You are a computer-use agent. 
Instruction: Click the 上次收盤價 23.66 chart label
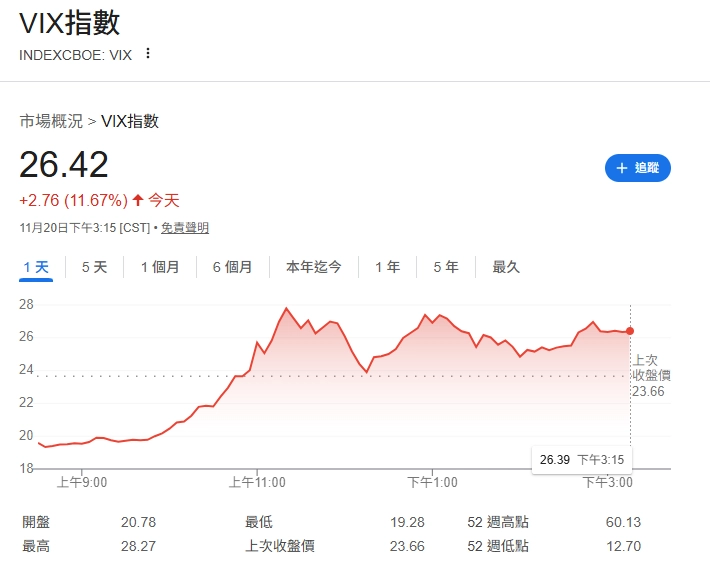651,375
